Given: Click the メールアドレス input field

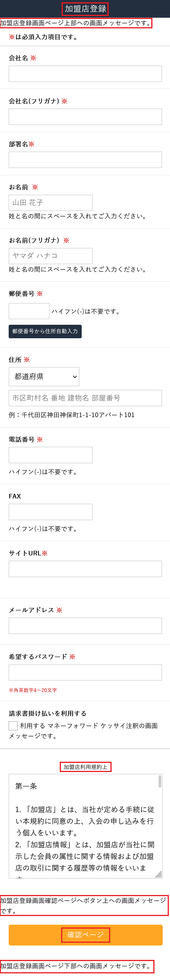Looking at the screenshot, I should tap(85, 626).
